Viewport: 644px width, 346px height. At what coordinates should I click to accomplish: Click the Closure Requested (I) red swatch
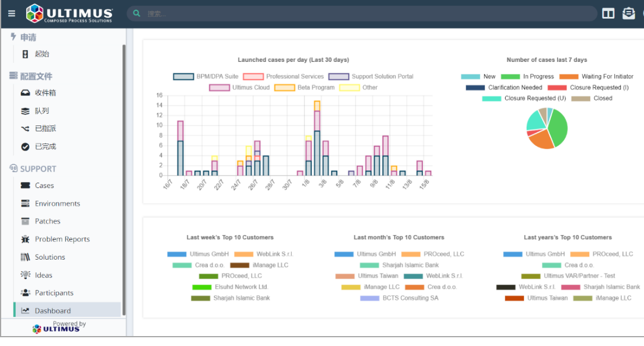557,88
